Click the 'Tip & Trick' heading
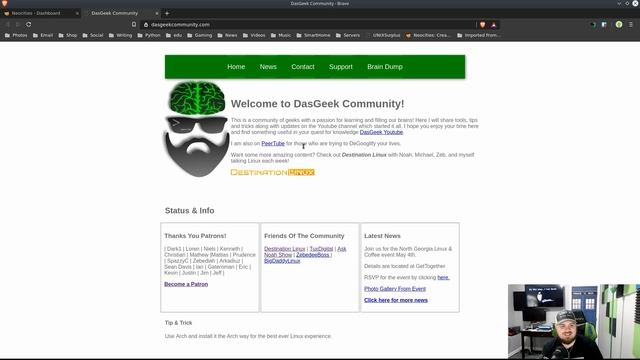Viewport: 640px width, 360px height. coord(178,323)
